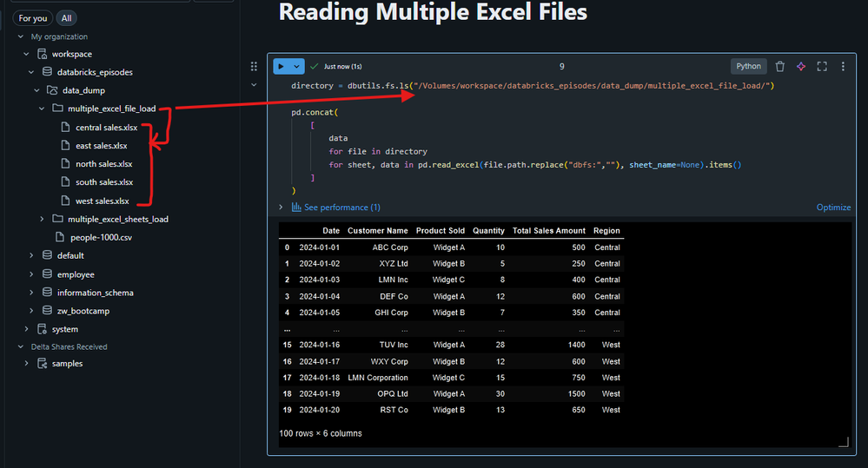The image size is (868, 468).
Task: Switch to the For you tab
Action: click(33, 18)
